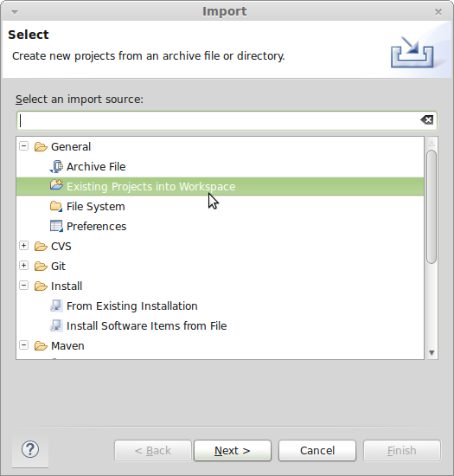
Task: Open the window menu arrow in title bar
Action: click(x=14, y=12)
